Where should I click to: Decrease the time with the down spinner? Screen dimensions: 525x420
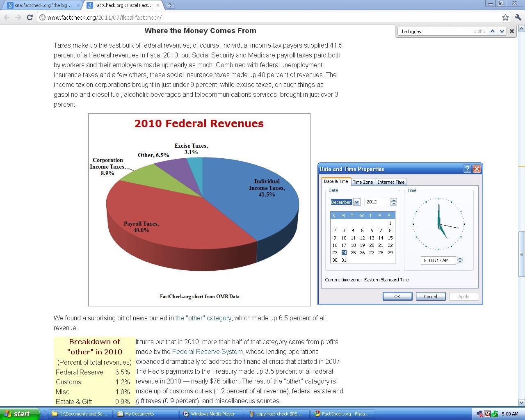point(460,262)
